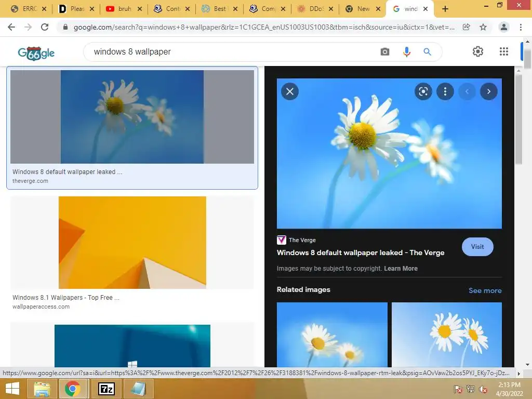532x399 pixels.
Task: Open the Windows Start button
Action: click(12, 389)
